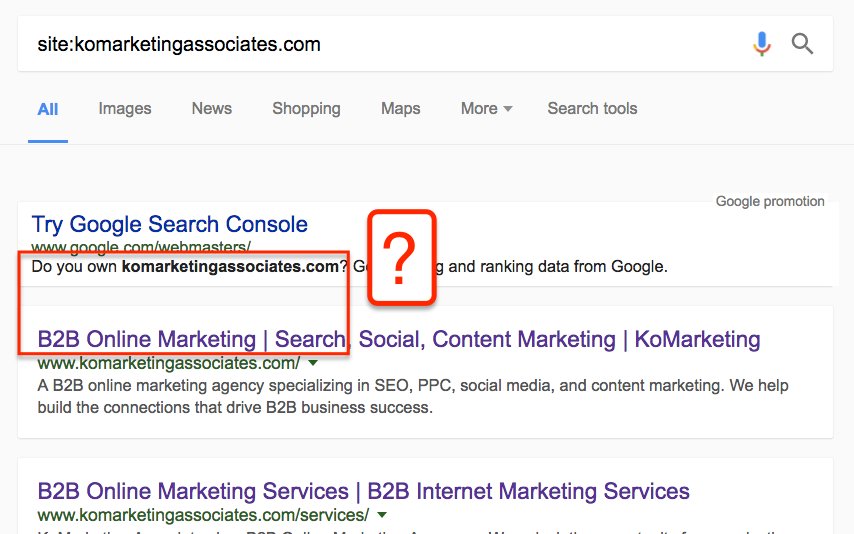Screen dimensions: 854x534
Task: Open Search tools options
Action: tap(592, 109)
